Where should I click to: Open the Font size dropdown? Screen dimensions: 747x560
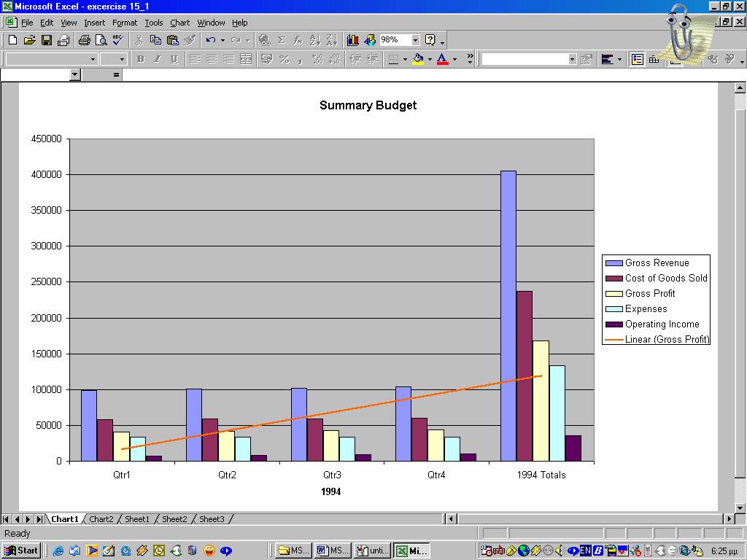pyautogui.click(x=122, y=59)
